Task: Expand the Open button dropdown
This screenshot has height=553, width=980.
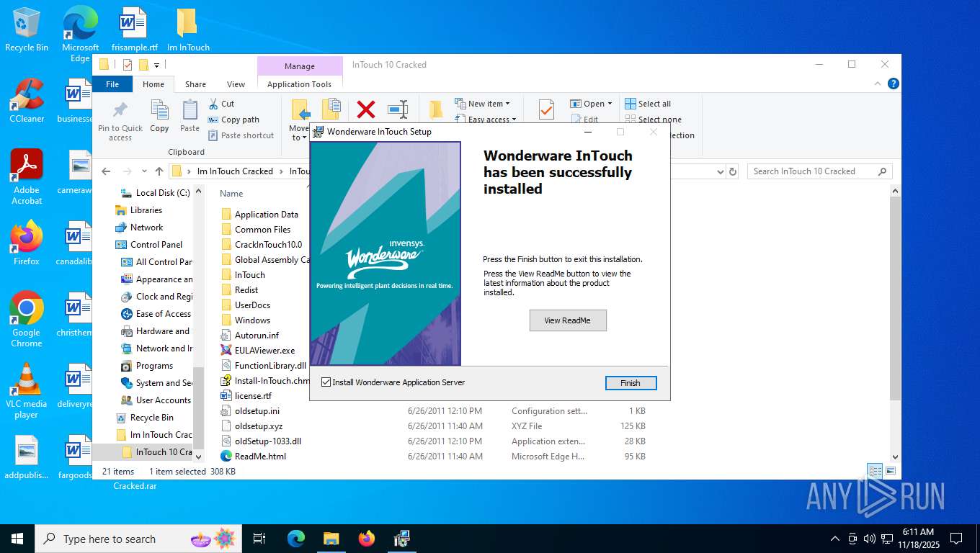Action: pos(610,104)
